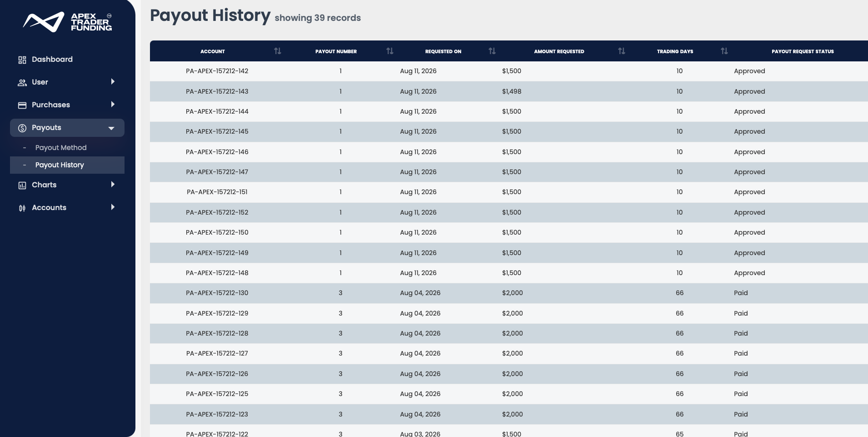Click the $1,498 amount cell
Screen dimensions: 868x437
pos(512,91)
